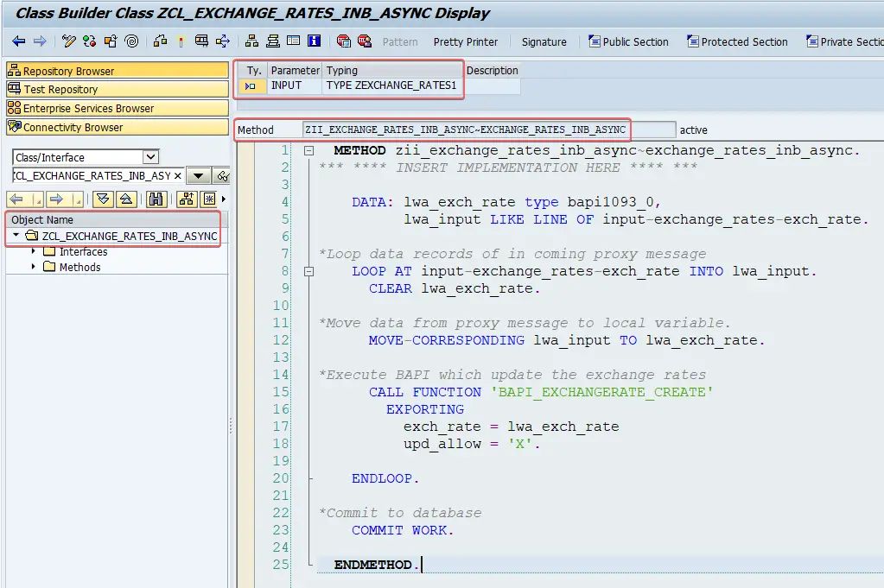Click the blue Back arrow in the top toolbar
884x588 pixels.
(19, 41)
